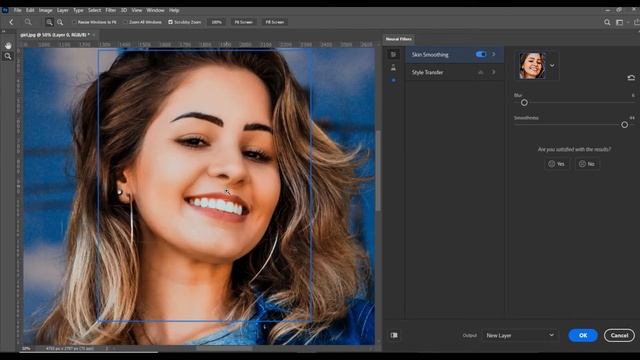The image size is (640, 360).
Task: Toggle Skin Smoothing filter switch
Action: click(481, 54)
